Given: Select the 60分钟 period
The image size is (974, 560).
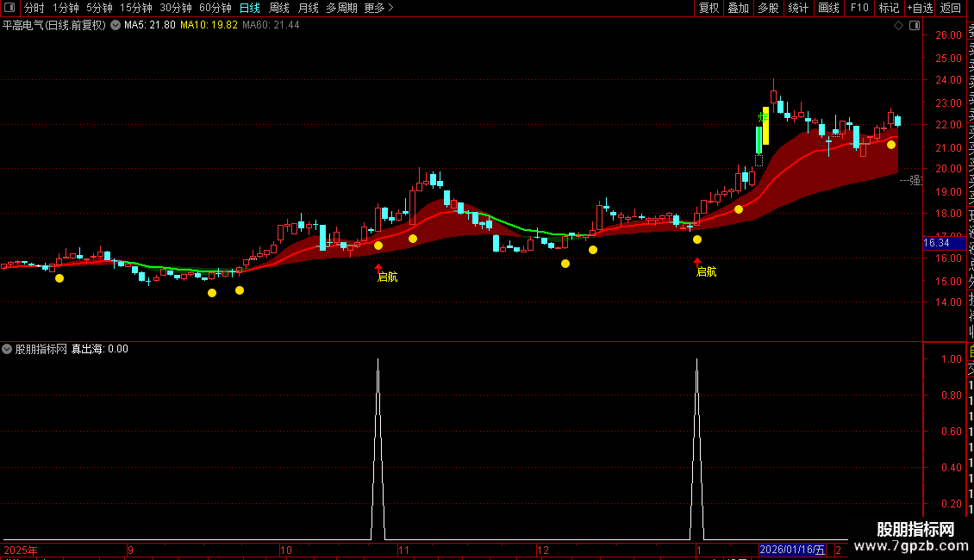Looking at the screenshot, I should 215,8.
